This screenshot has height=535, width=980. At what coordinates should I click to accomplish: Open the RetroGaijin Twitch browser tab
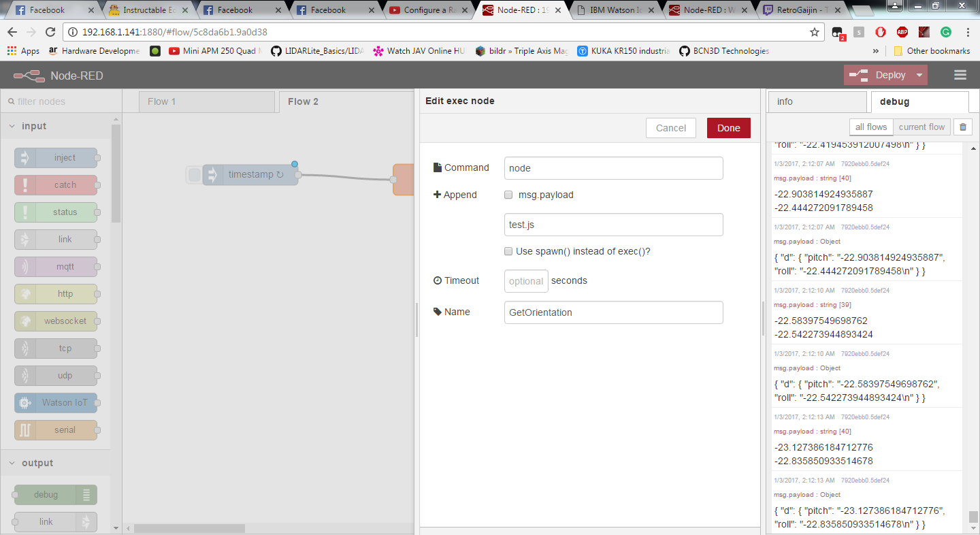[x=800, y=10]
